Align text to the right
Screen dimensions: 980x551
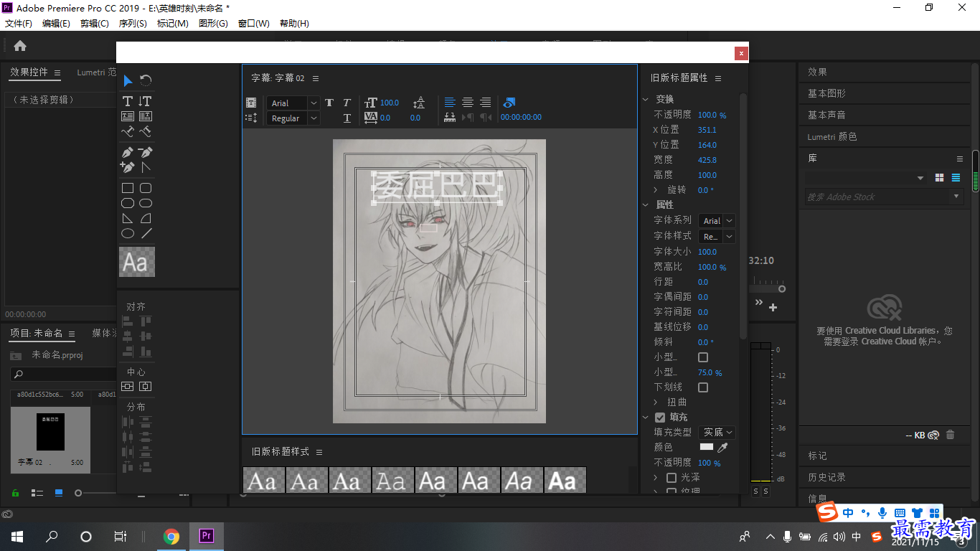pos(486,103)
